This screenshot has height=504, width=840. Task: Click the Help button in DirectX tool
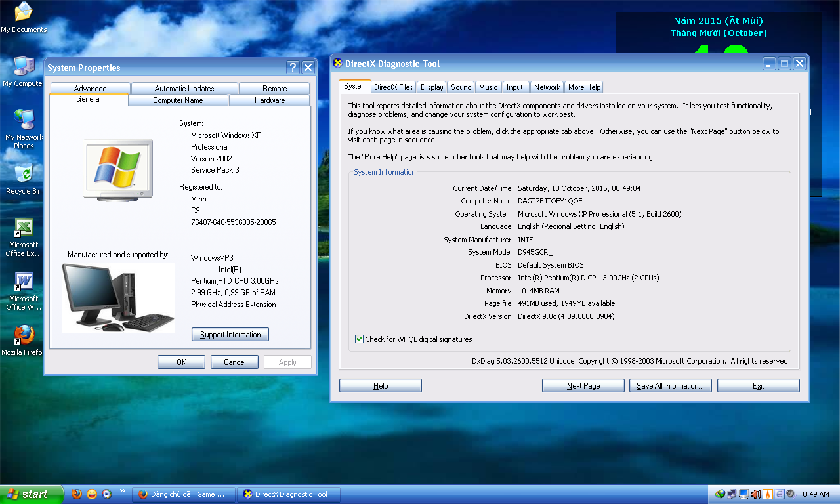[x=381, y=386]
